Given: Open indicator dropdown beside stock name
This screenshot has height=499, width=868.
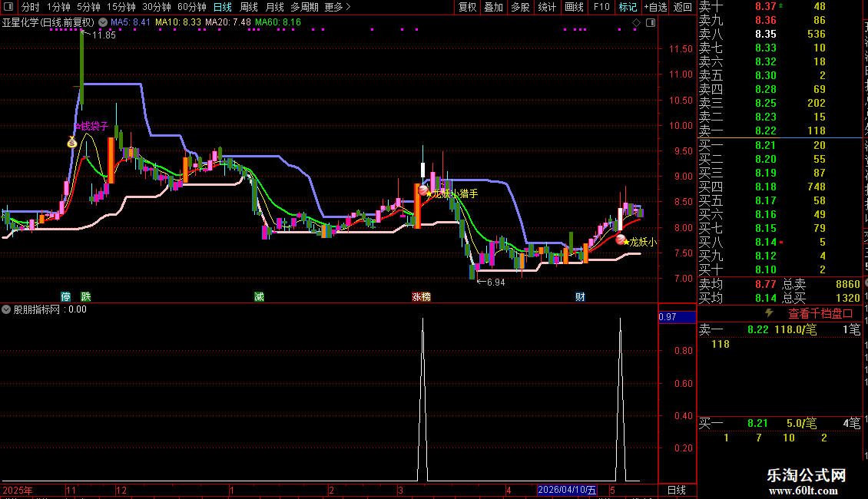Looking at the screenshot, I should coord(103,23).
